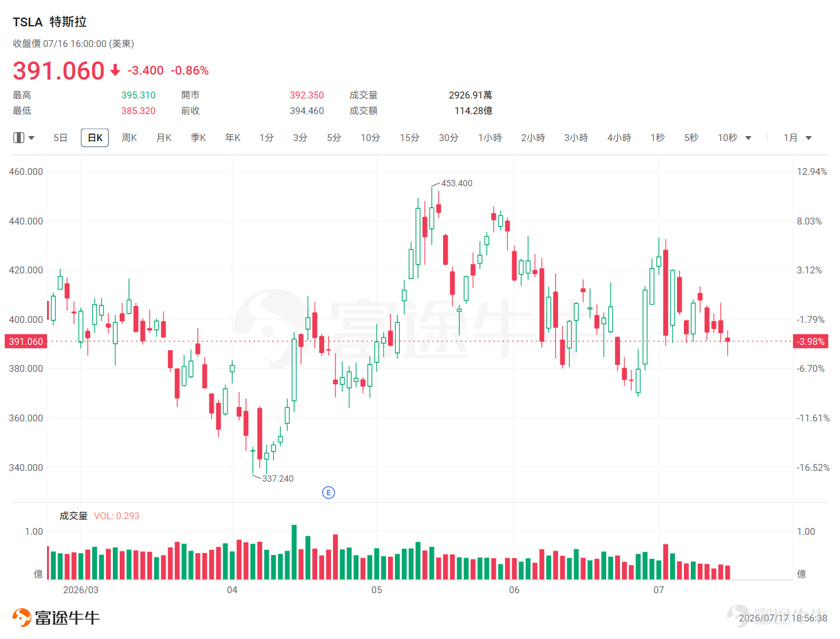Click the 391.060 current price axis tag
Viewport: 840px width, 639px height.
click(x=26, y=342)
